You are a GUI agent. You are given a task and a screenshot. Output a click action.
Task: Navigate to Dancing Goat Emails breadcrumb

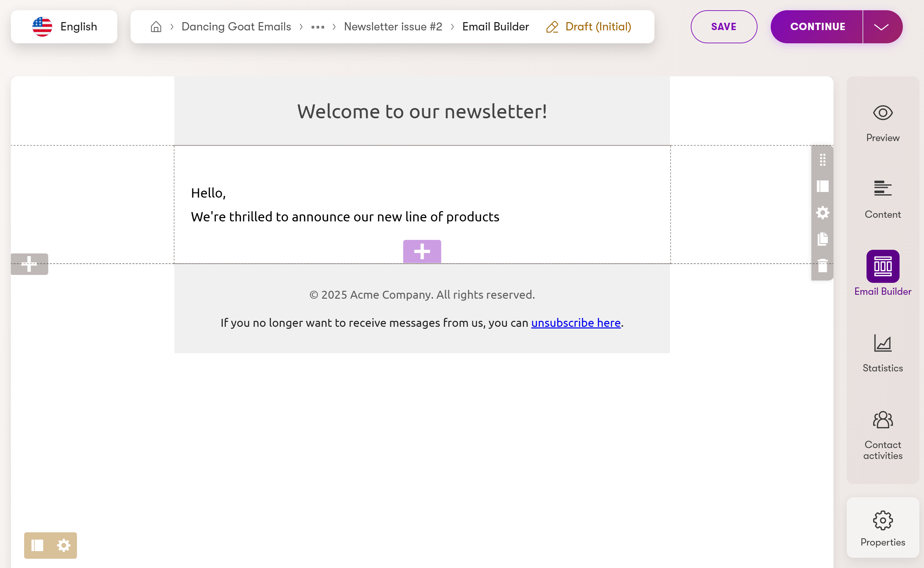click(236, 26)
